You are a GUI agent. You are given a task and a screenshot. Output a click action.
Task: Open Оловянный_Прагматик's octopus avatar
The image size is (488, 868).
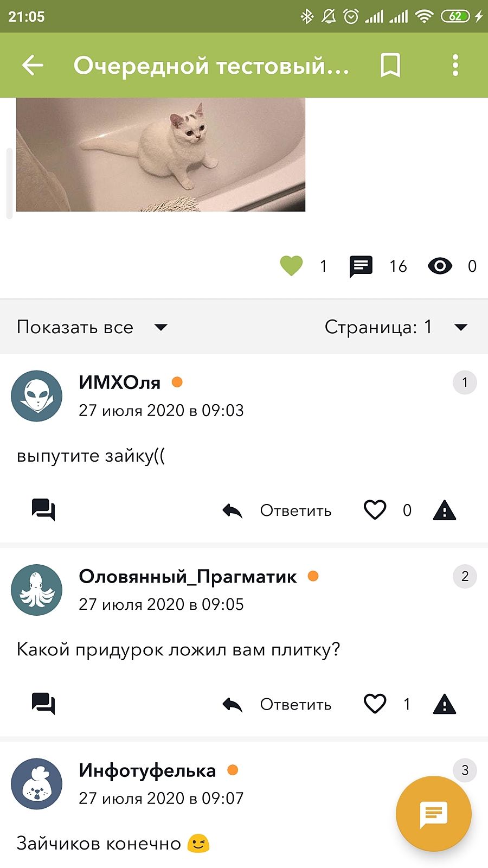(36, 590)
